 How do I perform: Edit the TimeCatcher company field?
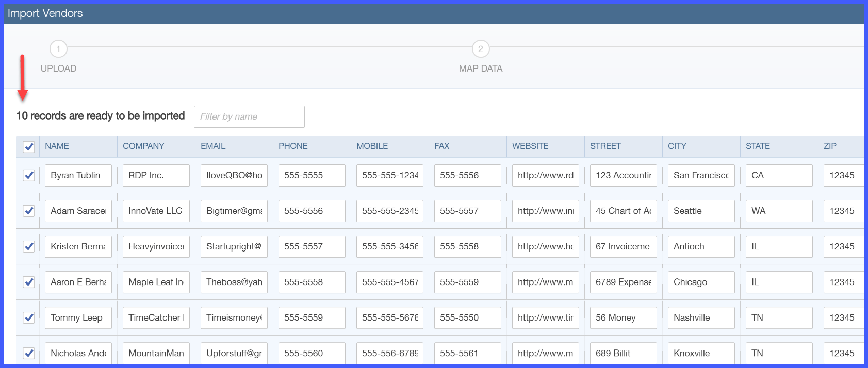(x=156, y=317)
